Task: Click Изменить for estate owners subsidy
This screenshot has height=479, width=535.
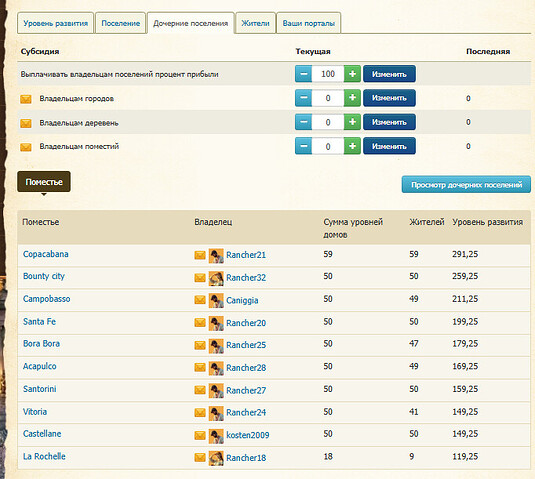Action: point(389,146)
